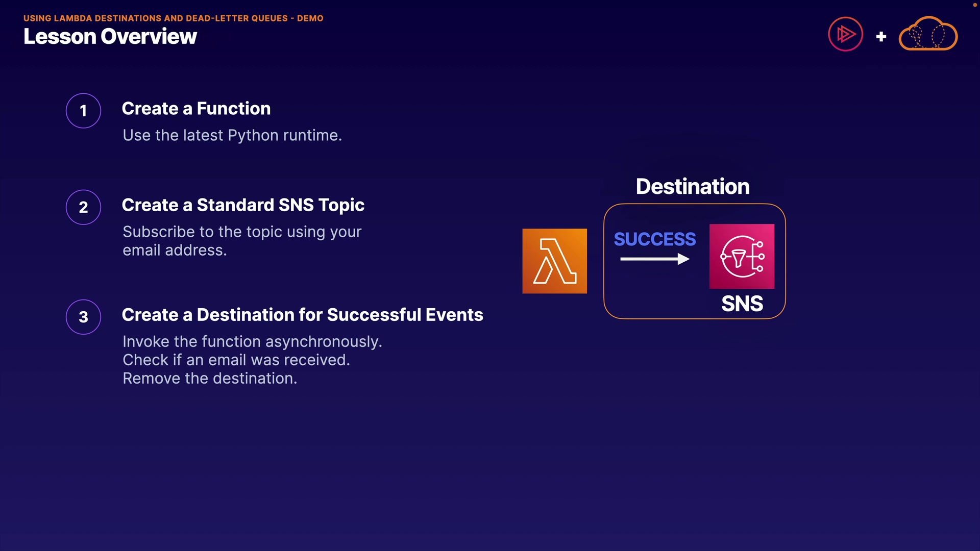Click the white success arrow
Image resolution: width=980 pixels, height=551 pixels.
pyautogui.click(x=654, y=259)
